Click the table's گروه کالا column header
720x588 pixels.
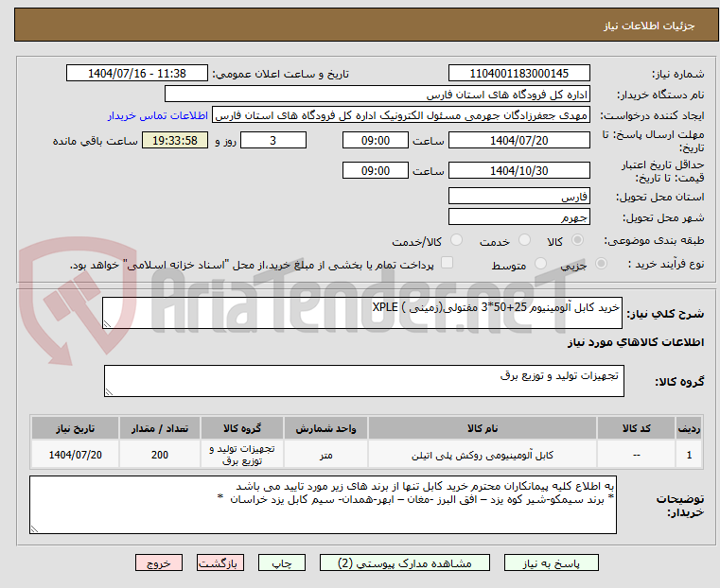pyautogui.click(x=242, y=428)
